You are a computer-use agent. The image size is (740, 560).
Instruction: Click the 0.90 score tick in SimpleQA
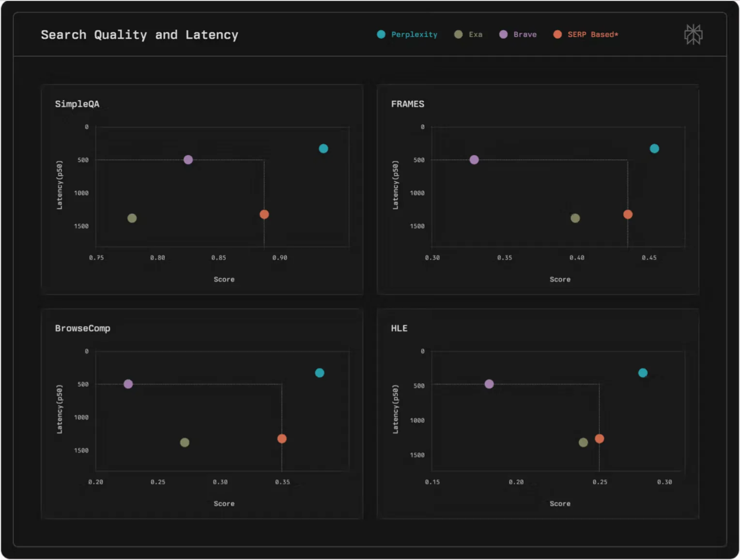coord(279,258)
